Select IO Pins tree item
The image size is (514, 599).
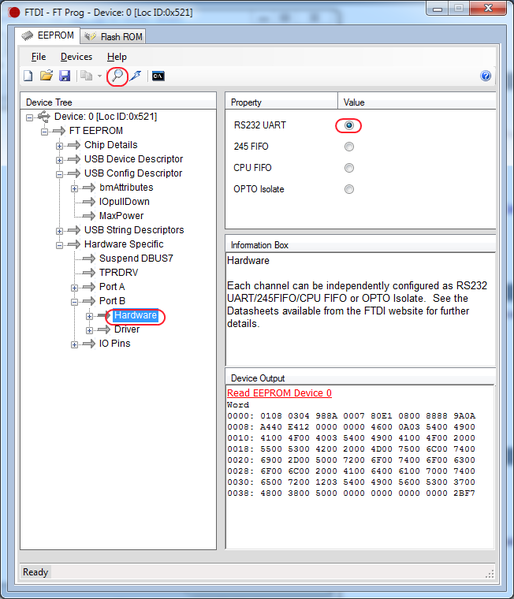point(115,343)
